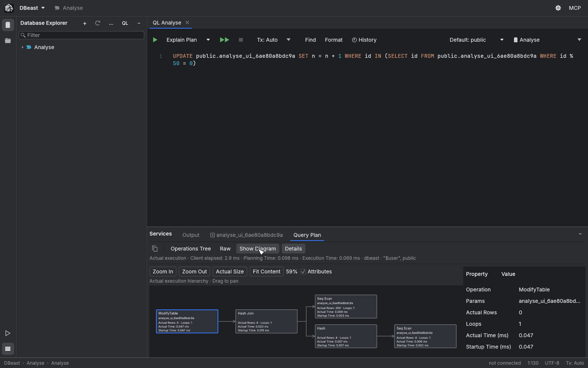Run query with green play icon
Viewport: 588px width, 368px height.
tap(155, 40)
